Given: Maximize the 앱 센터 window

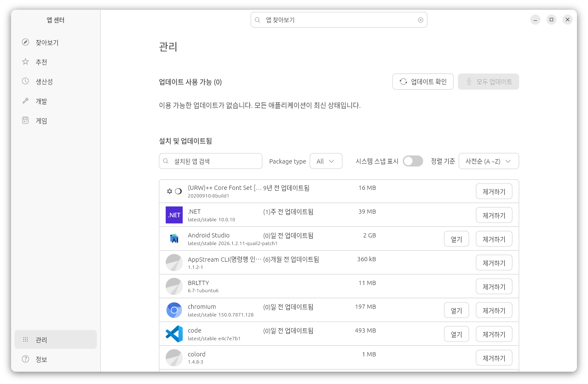Looking at the screenshot, I should 551,20.
